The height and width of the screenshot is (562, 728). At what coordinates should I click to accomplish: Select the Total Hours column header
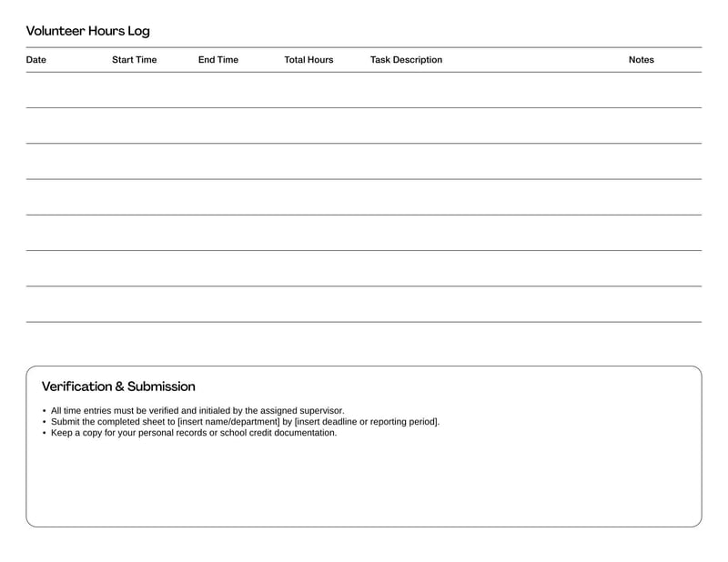(308, 59)
